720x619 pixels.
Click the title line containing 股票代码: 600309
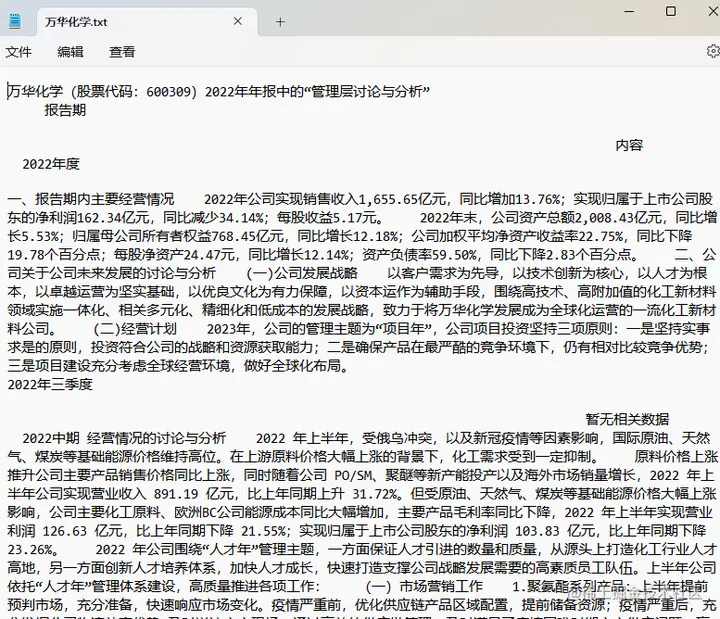[218, 92]
